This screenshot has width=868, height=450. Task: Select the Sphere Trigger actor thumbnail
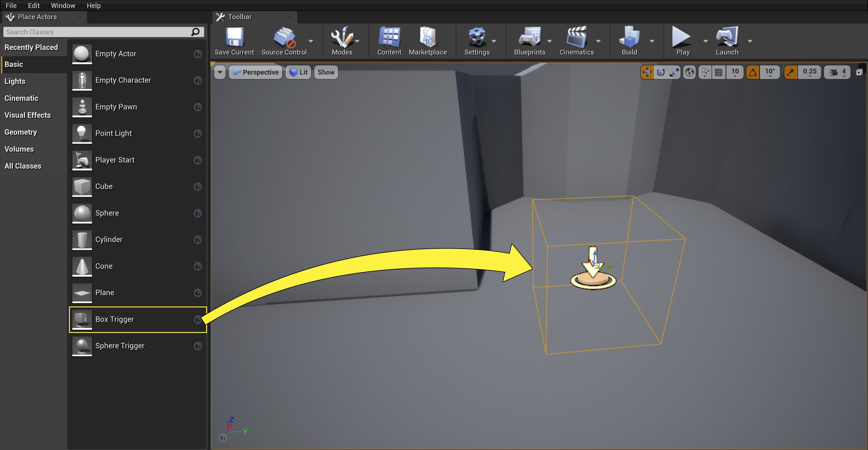(82, 346)
